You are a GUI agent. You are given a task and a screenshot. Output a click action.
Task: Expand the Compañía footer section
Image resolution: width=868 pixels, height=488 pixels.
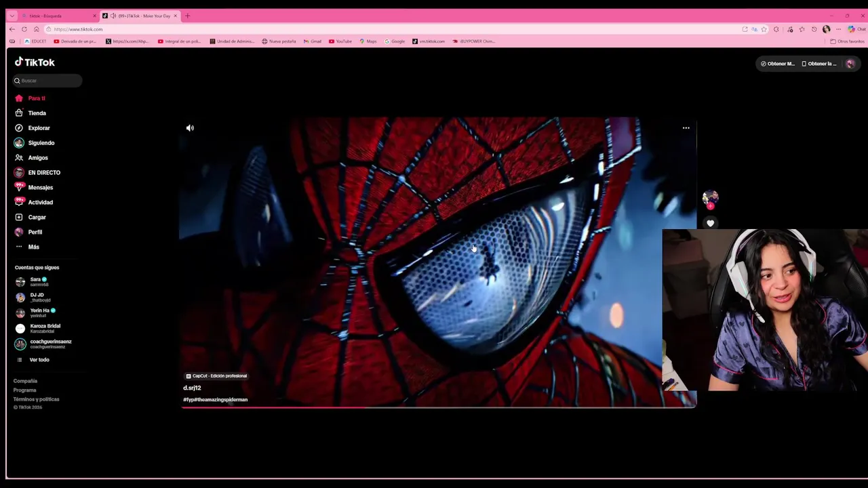click(x=25, y=381)
